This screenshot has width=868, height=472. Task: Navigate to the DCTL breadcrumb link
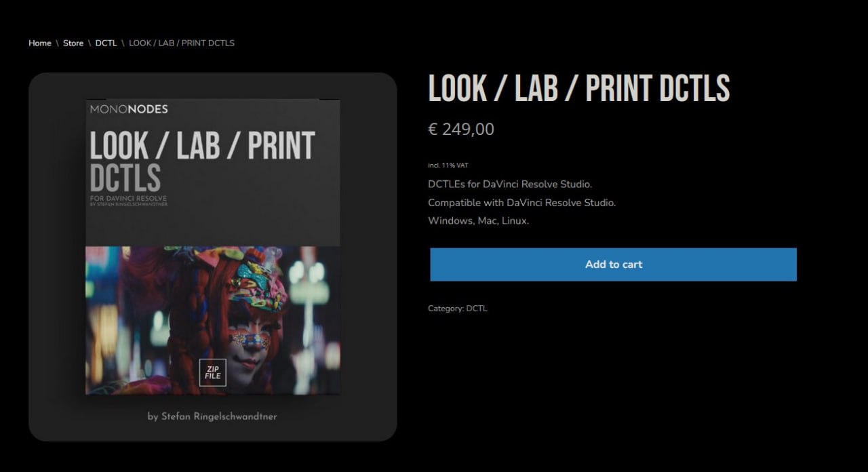click(106, 43)
